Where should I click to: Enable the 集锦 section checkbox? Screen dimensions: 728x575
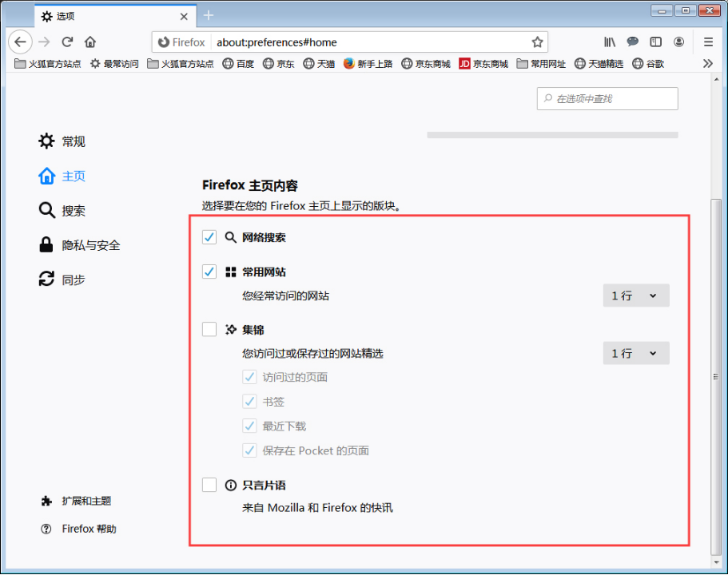(x=209, y=329)
